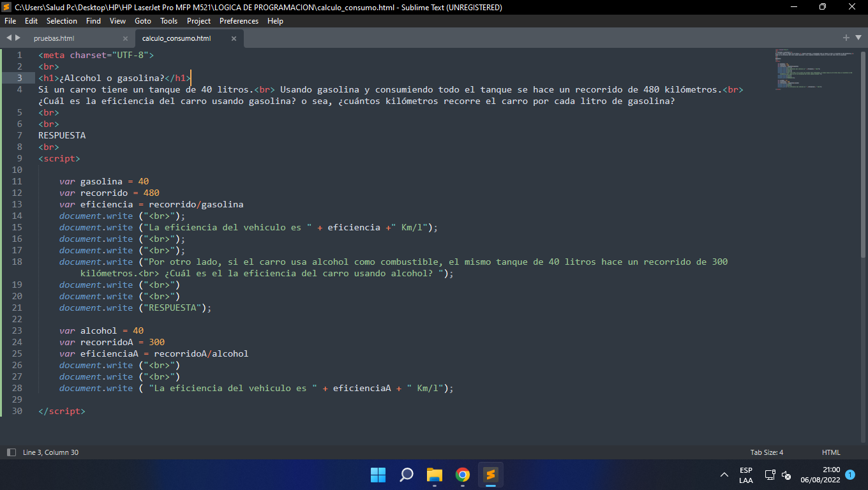
Task: Click the Sublime Text taskbar icon
Action: point(491,475)
